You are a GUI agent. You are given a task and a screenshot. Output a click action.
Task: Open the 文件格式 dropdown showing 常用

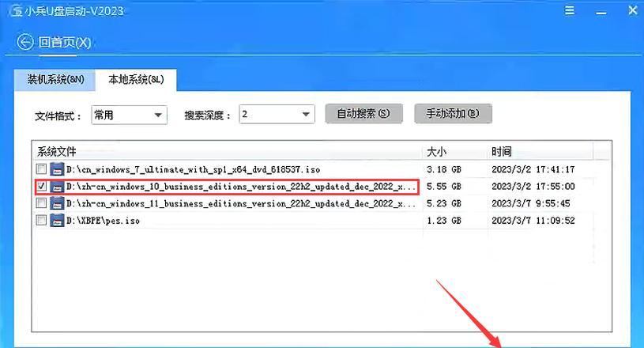click(129, 115)
